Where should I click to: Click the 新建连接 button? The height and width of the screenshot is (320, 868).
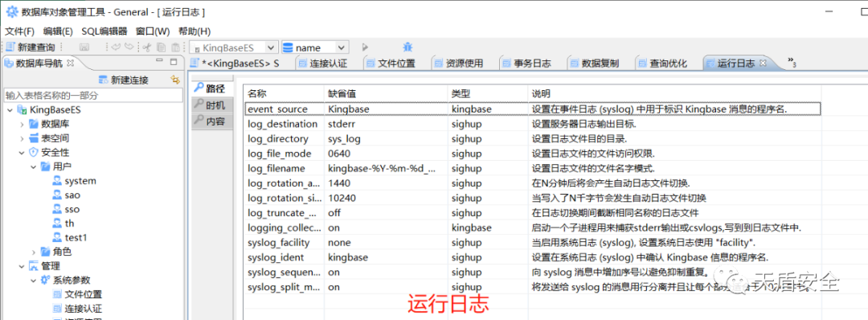[123, 80]
